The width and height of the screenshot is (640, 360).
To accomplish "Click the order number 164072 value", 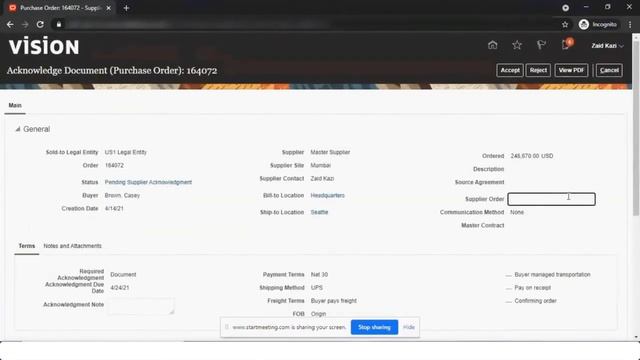I will [114, 165].
